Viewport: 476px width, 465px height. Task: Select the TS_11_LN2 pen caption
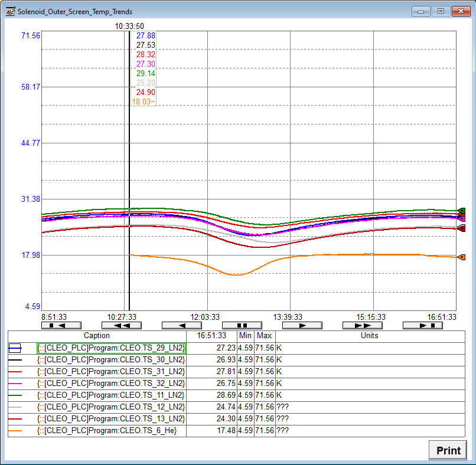click(111, 395)
